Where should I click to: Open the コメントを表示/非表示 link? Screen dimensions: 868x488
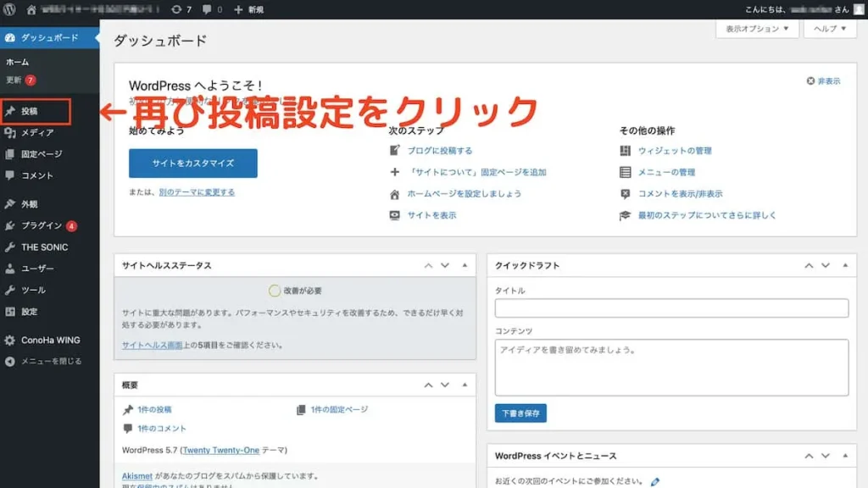(x=681, y=194)
